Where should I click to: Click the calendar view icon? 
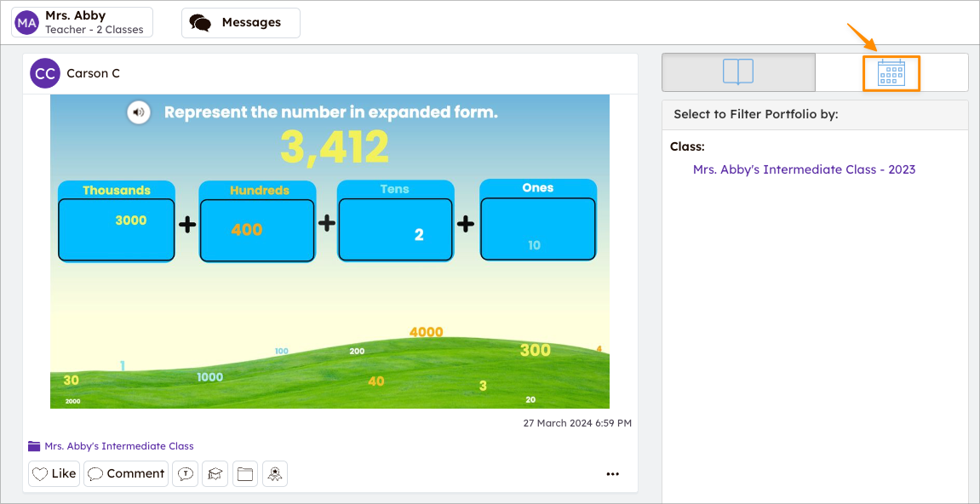tap(891, 73)
